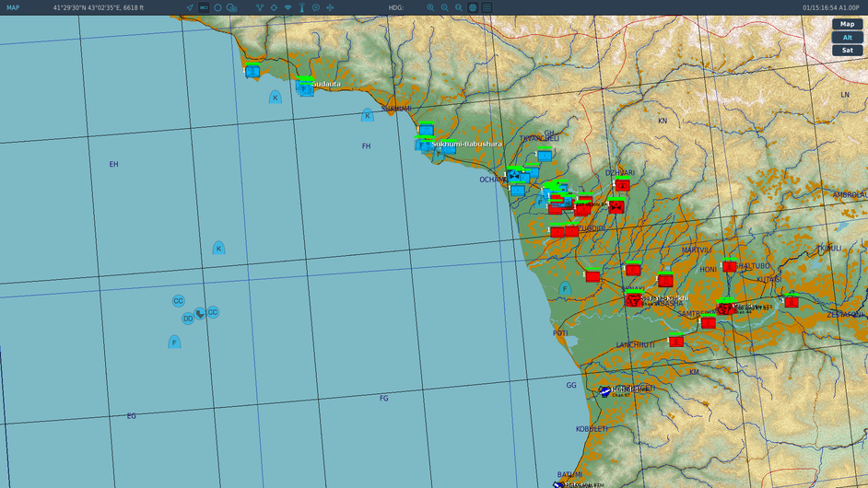Switch to Sat satellite view mode
Viewport: 868px width, 488px height.
click(x=847, y=50)
